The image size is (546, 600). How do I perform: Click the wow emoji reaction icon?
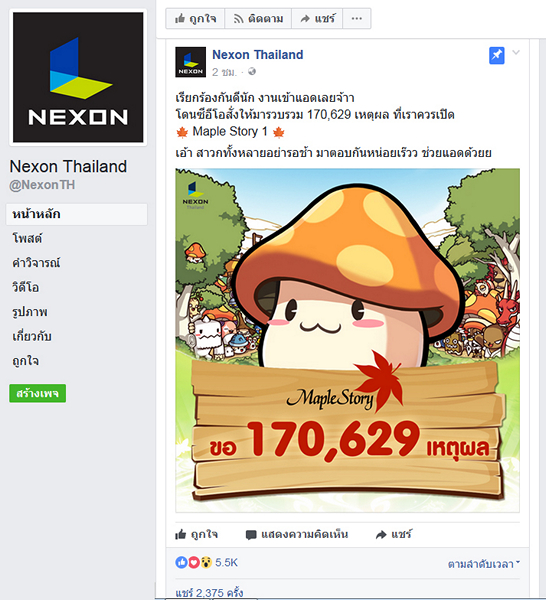(206, 562)
